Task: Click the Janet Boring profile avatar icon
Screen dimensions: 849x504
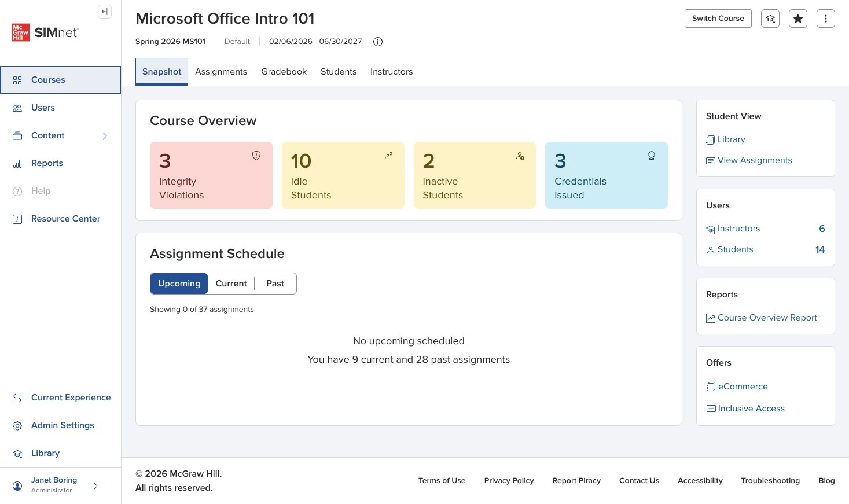Action: [17, 486]
